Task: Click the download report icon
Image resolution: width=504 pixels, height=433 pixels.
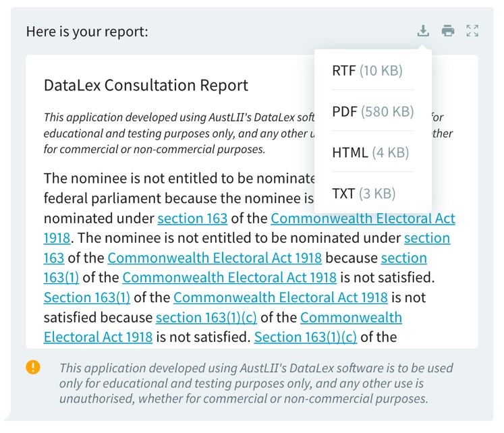Action: [x=423, y=31]
